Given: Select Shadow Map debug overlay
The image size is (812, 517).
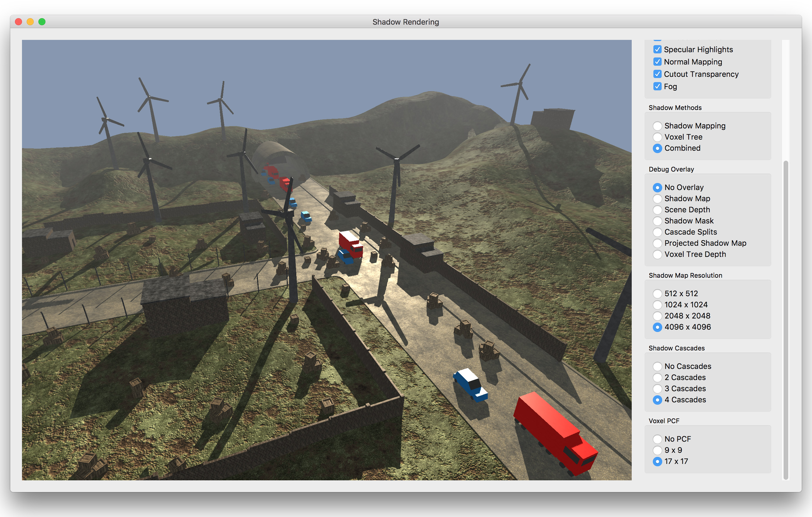Looking at the screenshot, I should click(657, 199).
